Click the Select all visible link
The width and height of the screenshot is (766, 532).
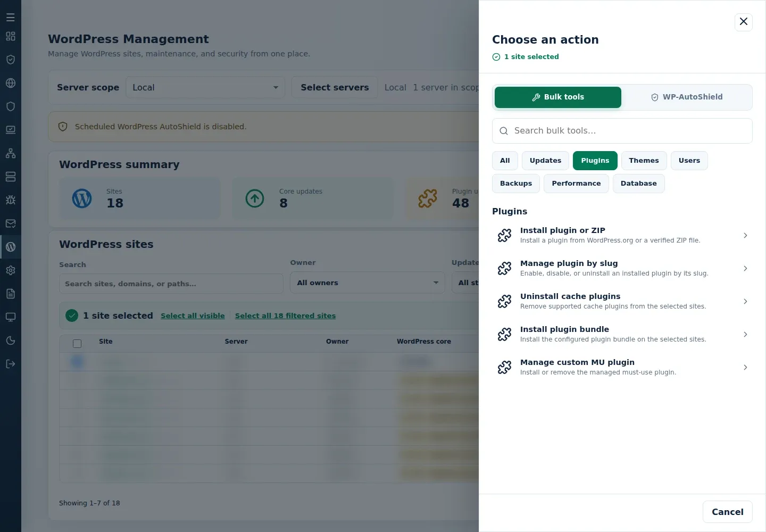[x=193, y=316]
